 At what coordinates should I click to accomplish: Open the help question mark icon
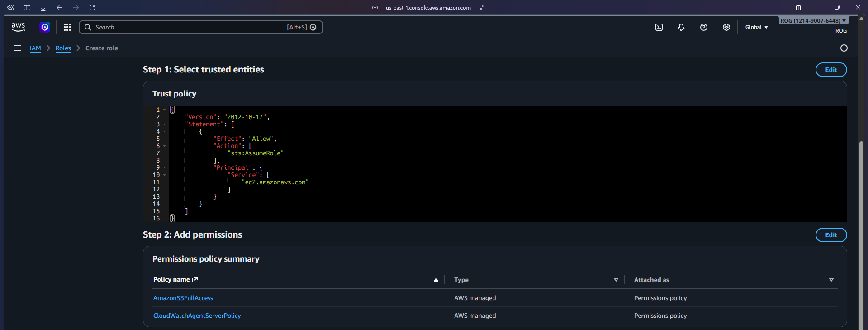click(703, 27)
